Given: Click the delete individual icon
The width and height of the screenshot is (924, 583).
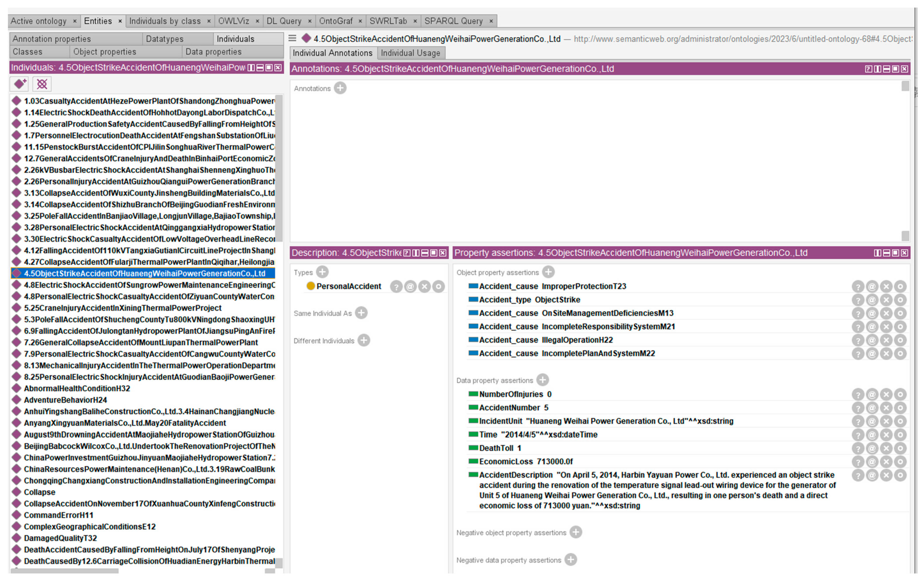Looking at the screenshot, I should [x=42, y=84].
